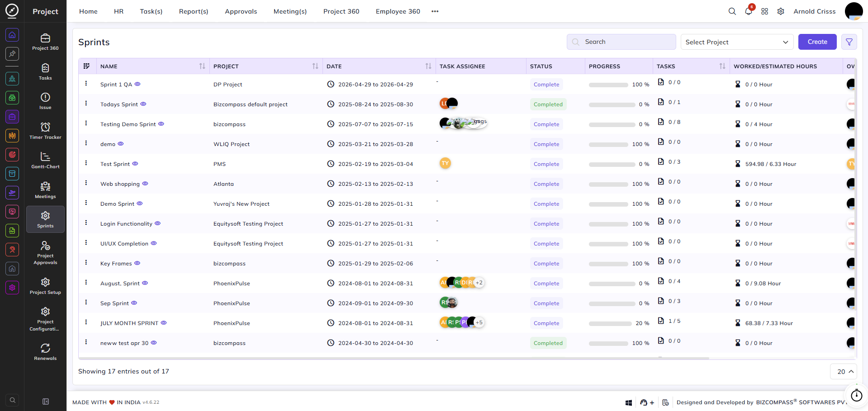Click the eye icon next to Web shopping
The height and width of the screenshot is (411, 868).
point(145,184)
